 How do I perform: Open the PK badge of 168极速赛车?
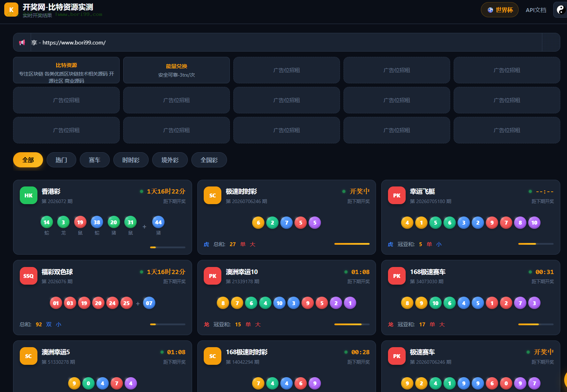[x=397, y=276]
